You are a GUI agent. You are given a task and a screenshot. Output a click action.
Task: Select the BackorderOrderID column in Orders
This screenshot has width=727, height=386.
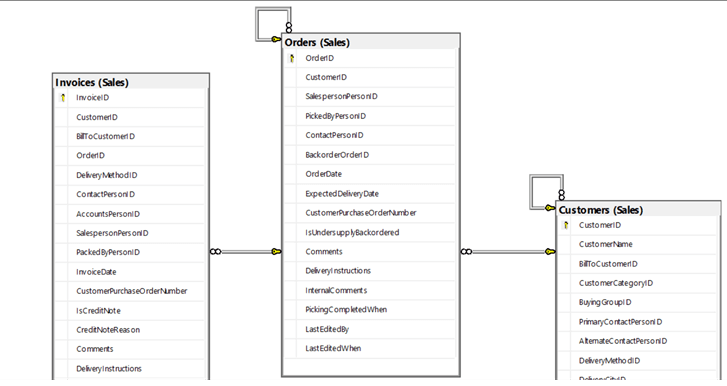[x=370, y=155]
